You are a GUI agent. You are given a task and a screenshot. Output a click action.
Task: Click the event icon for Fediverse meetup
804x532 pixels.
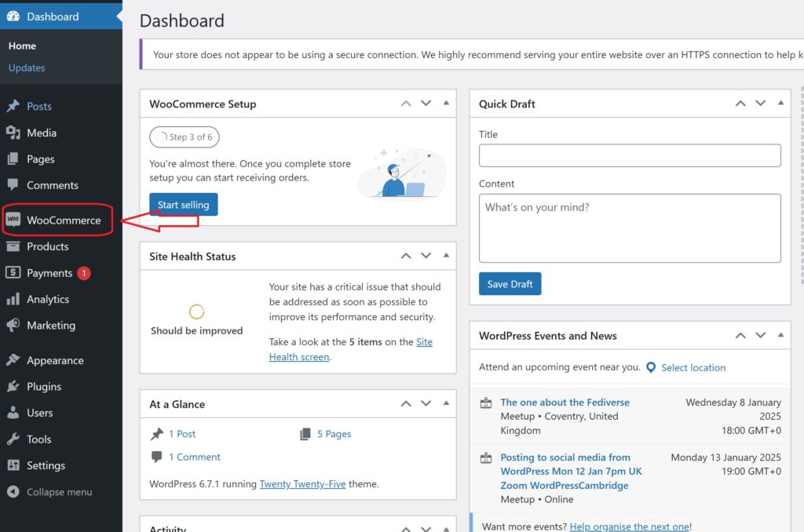pos(485,403)
